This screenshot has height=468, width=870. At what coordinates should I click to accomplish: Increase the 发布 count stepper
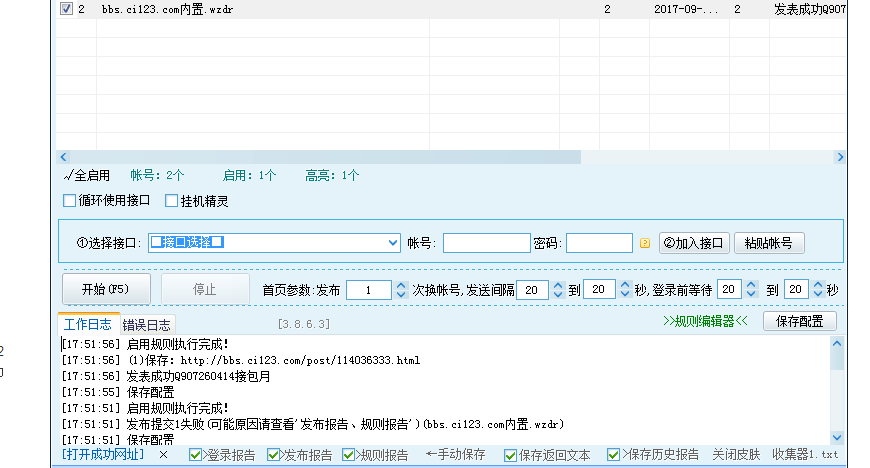click(x=401, y=285)
